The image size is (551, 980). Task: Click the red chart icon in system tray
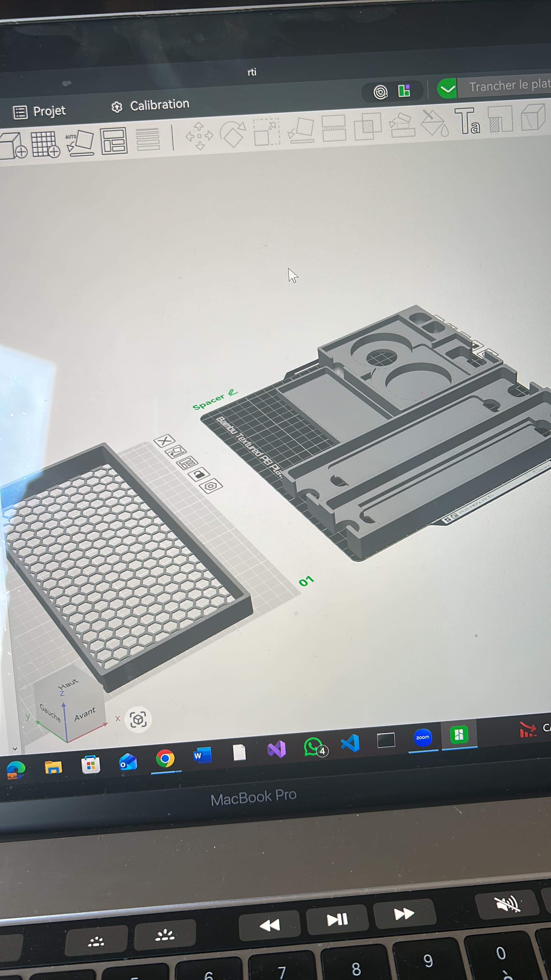click(x=528, y=730)
